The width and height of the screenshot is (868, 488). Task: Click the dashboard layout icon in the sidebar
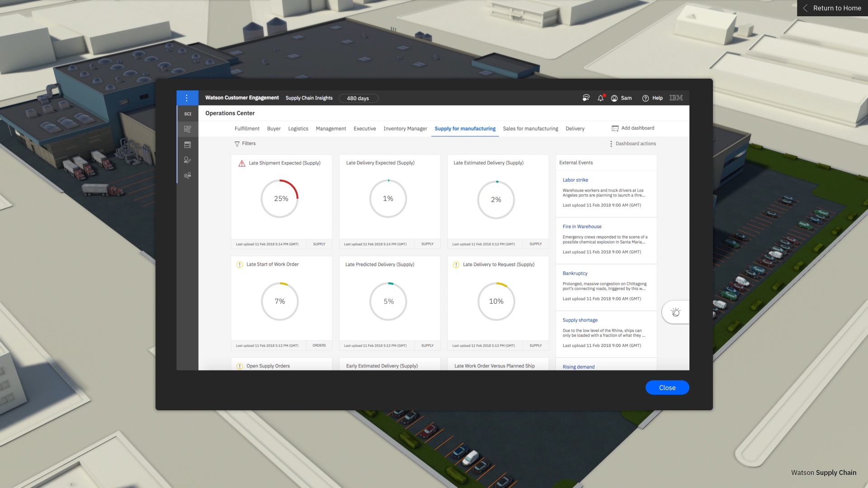pos(188,129)
